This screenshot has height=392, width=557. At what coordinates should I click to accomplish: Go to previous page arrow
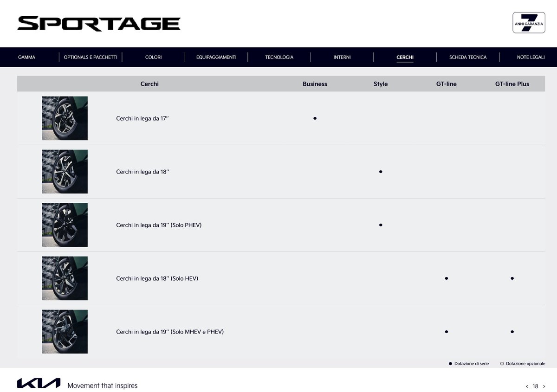pos(527,386)
